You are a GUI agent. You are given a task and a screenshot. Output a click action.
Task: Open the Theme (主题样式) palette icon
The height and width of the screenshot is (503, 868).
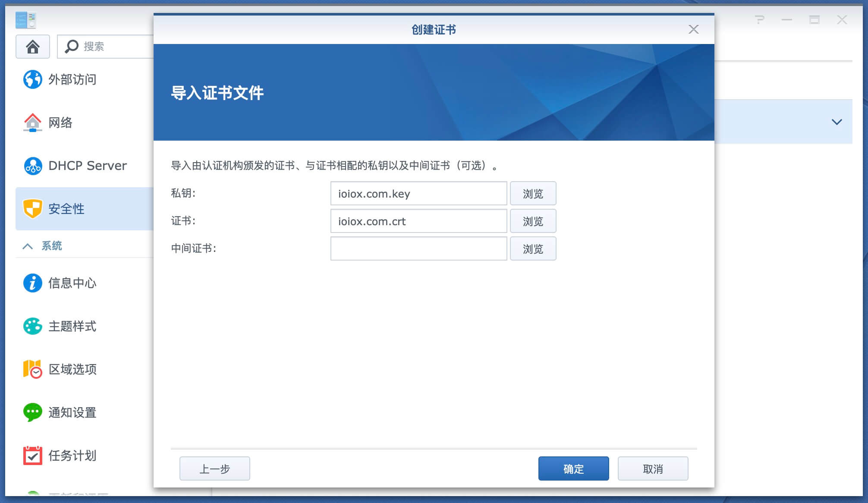(x=32, y=326)
